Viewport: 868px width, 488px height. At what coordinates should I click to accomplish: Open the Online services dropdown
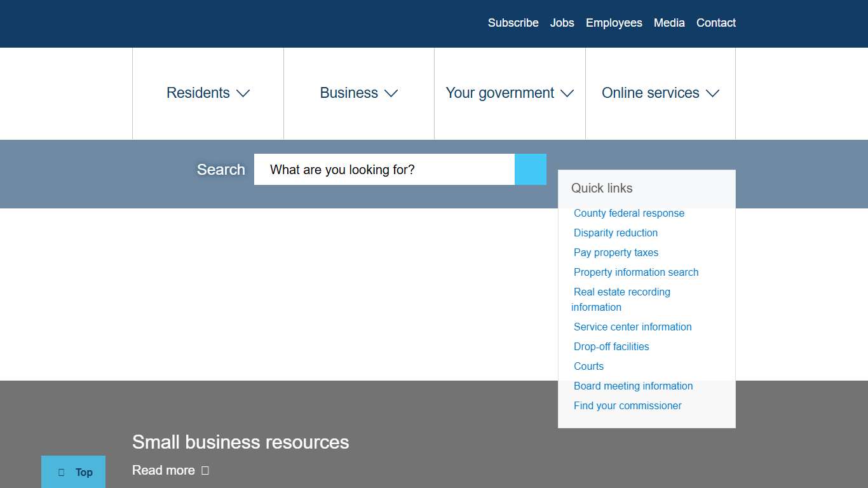(660, 93)
